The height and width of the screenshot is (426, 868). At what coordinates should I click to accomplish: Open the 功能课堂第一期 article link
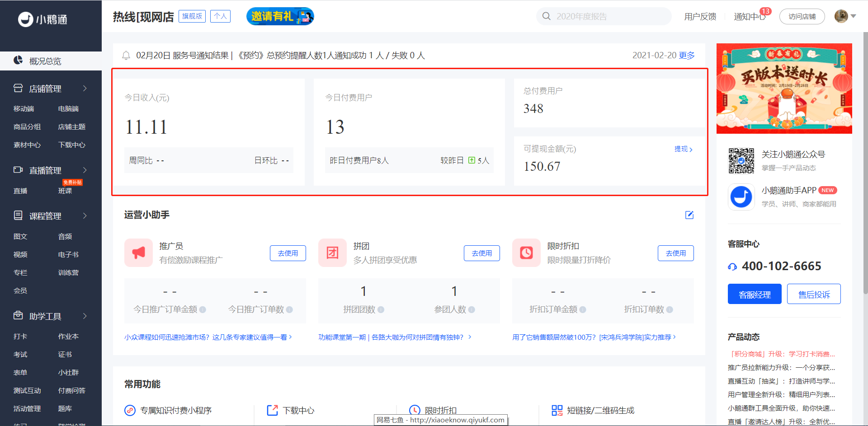click(395, 337)
